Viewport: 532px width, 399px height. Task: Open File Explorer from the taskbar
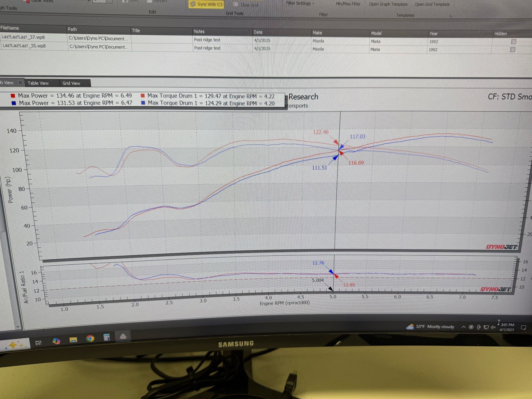[73, 339]
